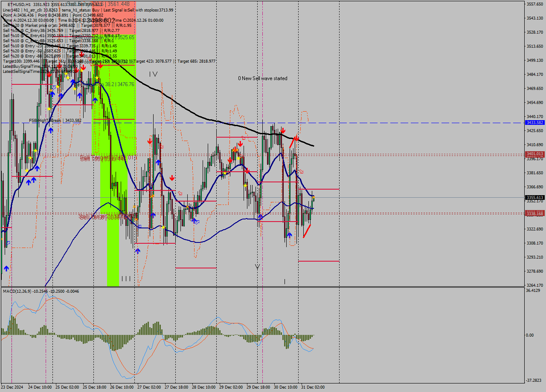The image size is (546, 392).
Task: Click the '28 Dec 10:00' time axis label
Action: (203, 387)
